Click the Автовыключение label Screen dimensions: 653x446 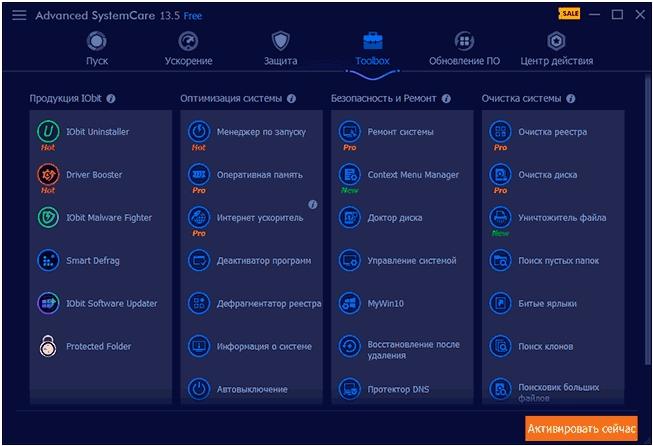(252, 389)
